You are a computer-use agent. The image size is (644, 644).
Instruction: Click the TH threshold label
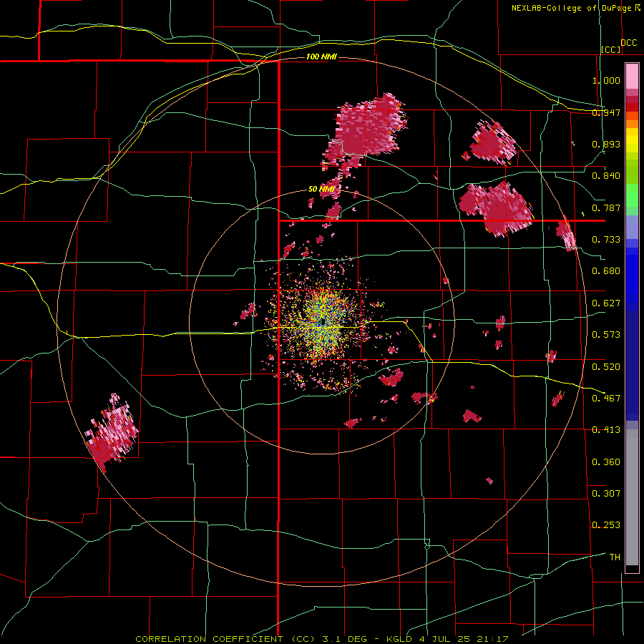point(615,557)
